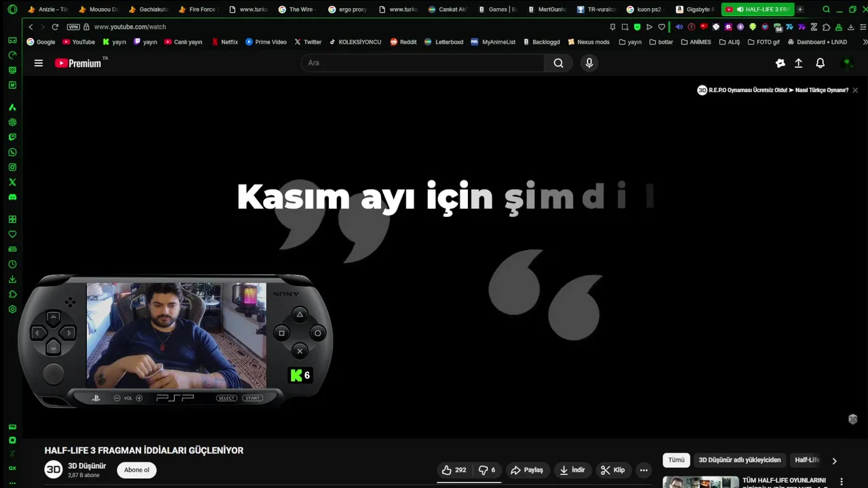Open a new tab with plus button

pyautogui.click(x=800, y=9)
